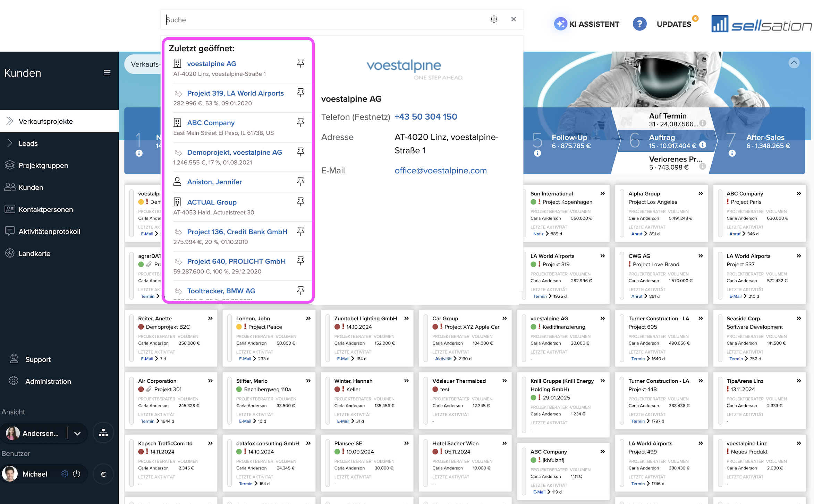The width and height of the screenshot is (814, 504).
Task: Show info for After-Sales stage
Action: (x=732, y=153)
